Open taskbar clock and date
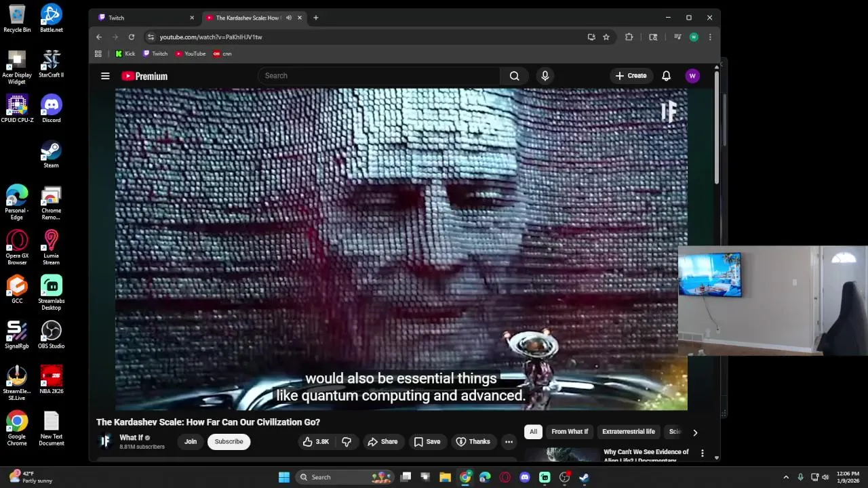The image size is (868, 488). pos(848,477)
